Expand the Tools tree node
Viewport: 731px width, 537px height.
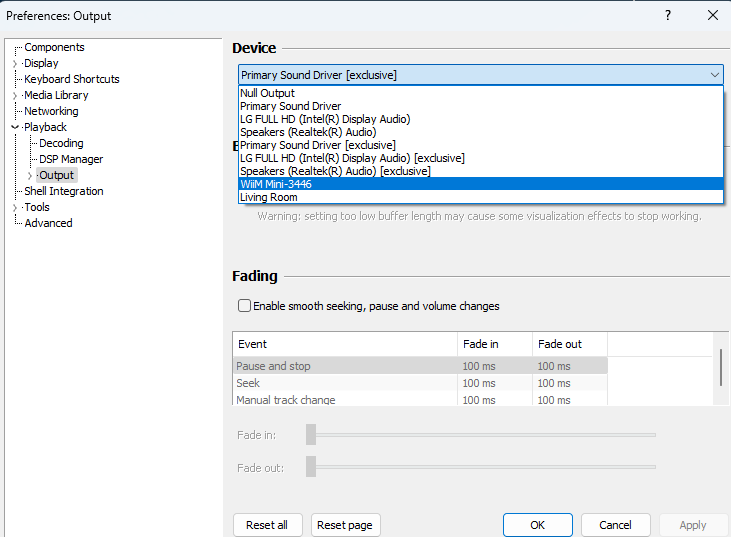(x=15, y=208)
